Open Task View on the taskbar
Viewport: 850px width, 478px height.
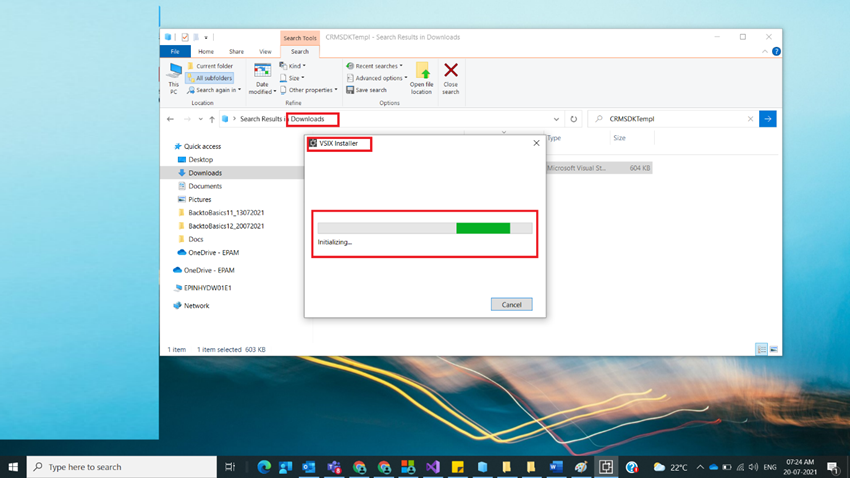[230, 467]
